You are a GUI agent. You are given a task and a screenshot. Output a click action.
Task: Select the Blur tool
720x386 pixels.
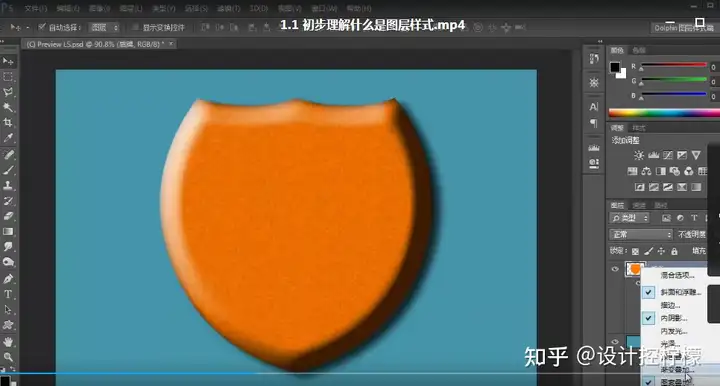[x=8, y=247]
